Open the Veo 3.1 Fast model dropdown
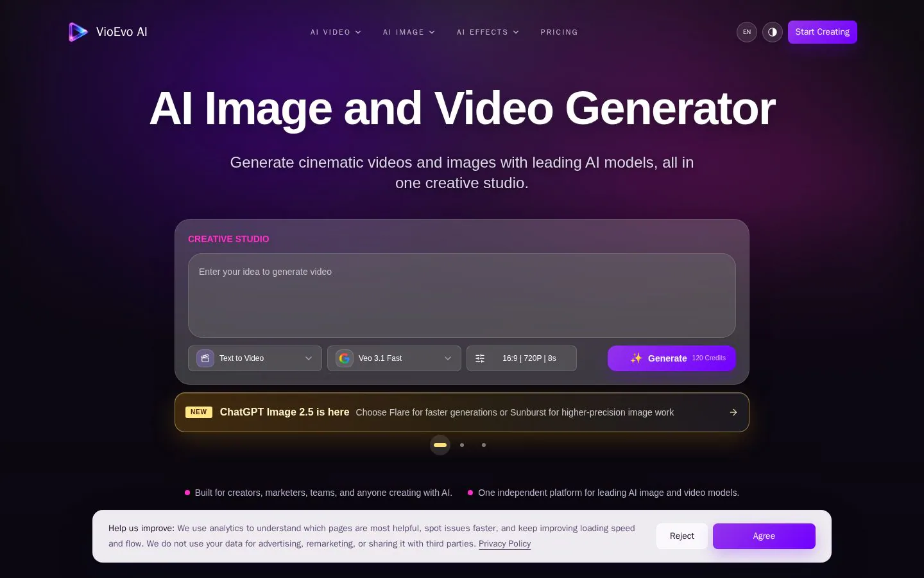Viewport: 924px width, 578px height. 394,358
